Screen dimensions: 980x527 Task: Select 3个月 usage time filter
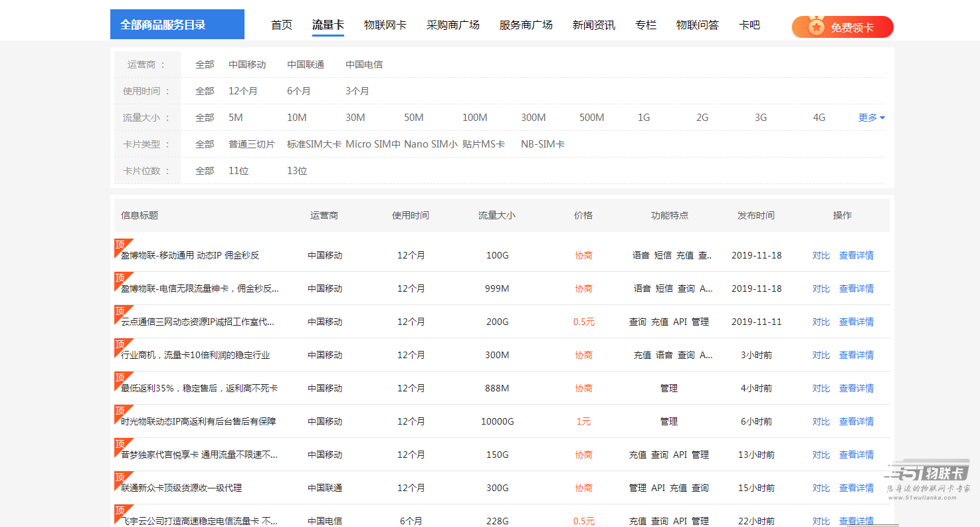357,91
